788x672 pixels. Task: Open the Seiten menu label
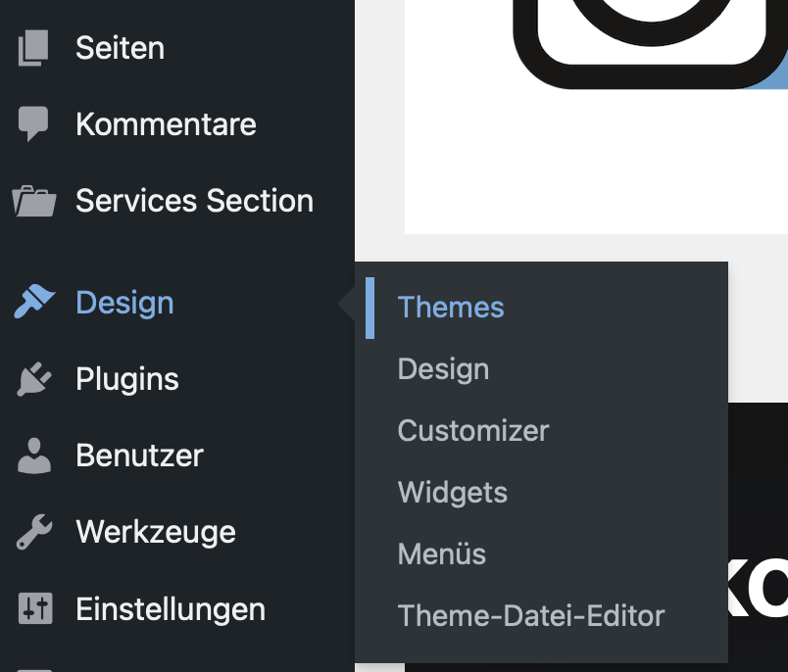[120, 48]
